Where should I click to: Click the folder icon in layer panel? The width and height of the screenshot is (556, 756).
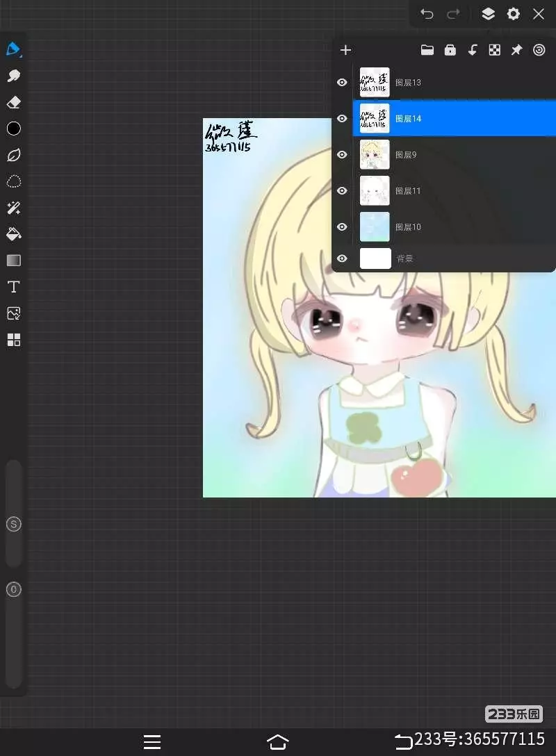(x=427, y=50)
